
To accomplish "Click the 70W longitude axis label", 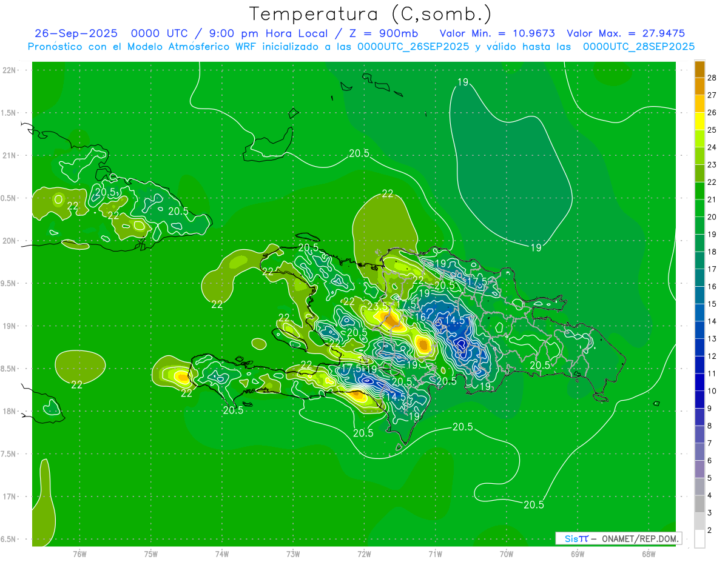I will point(506,554).
